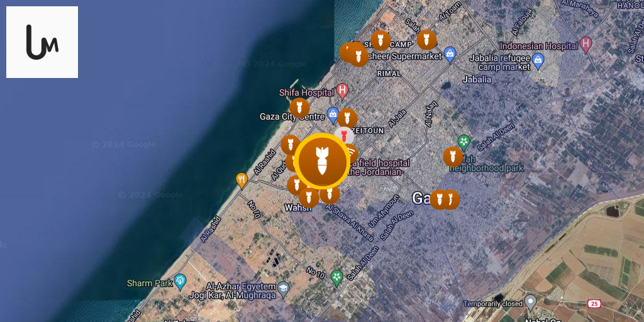Open the UM logo in corner

click(42, 42)
